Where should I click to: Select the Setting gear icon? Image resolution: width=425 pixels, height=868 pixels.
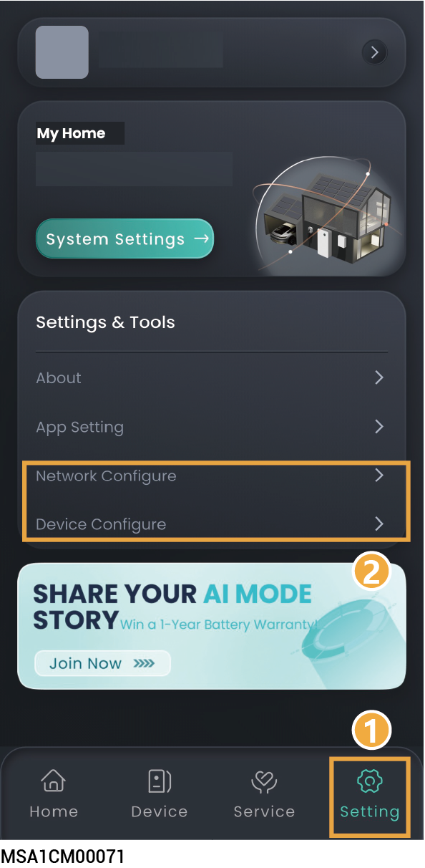click(x=370, y=781)
